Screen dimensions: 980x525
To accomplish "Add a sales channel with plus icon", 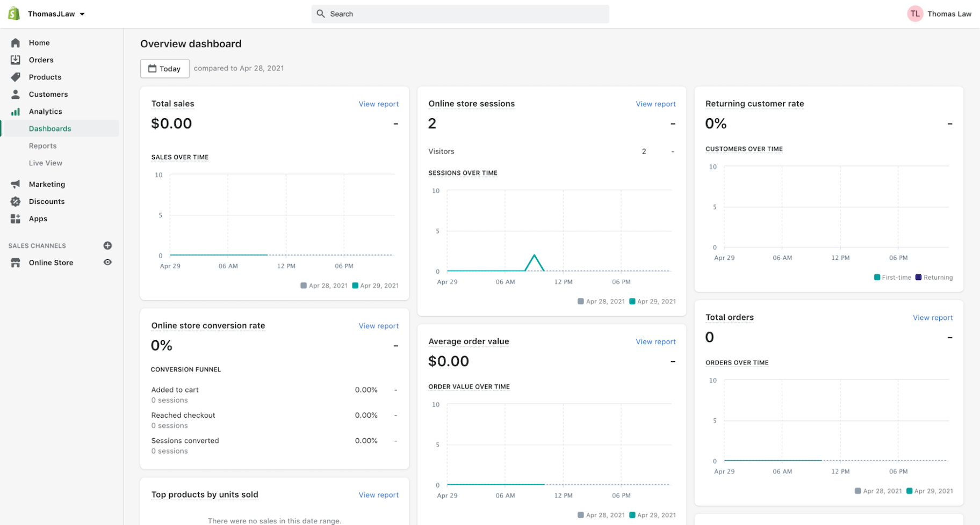I will click(107, 246).
